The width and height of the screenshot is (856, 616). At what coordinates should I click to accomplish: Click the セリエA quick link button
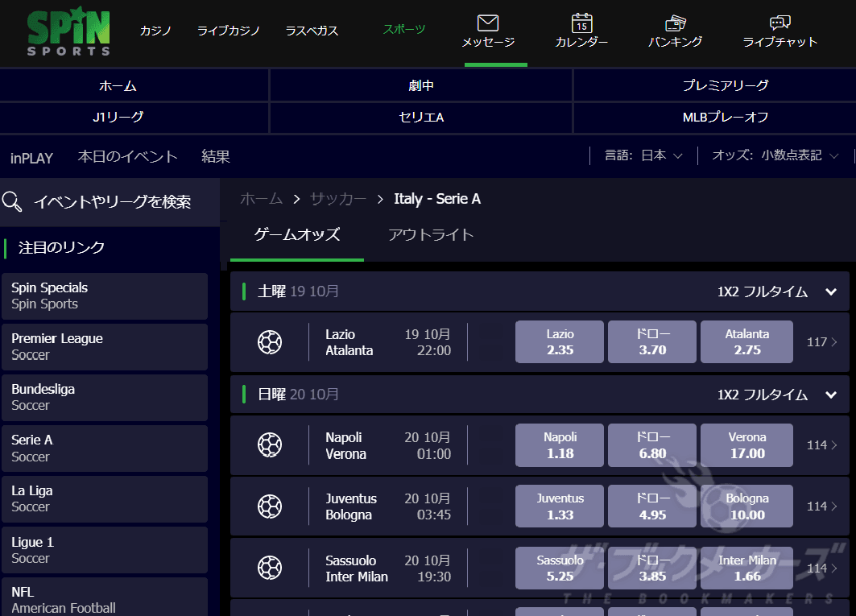[x=421, y=118]
